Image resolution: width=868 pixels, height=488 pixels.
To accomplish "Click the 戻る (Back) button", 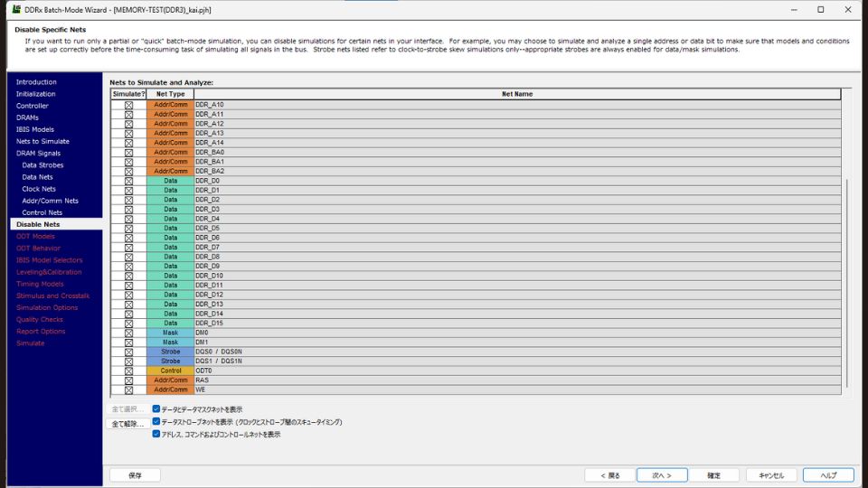I will (609, 474).
